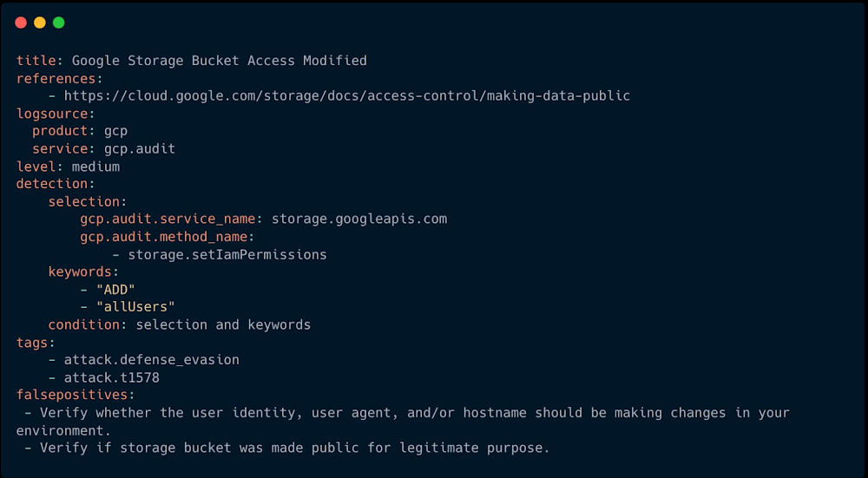The height and width of the screenshot is (478, 868).
Task: Click the "allUsers" keyword string
Action: [135, 306]
